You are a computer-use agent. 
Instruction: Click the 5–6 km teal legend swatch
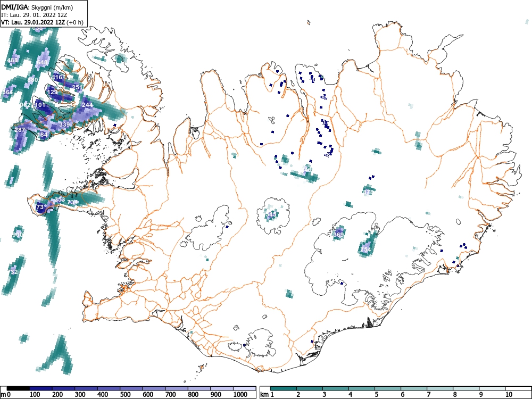click(x=388, y=388)
